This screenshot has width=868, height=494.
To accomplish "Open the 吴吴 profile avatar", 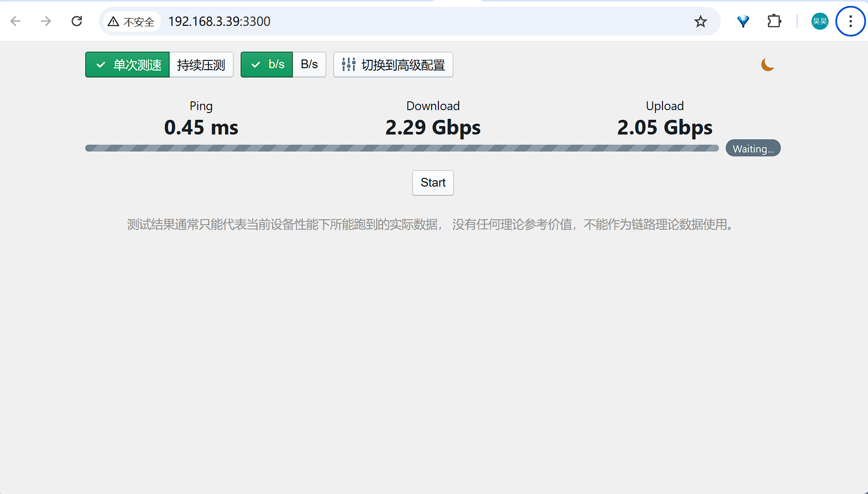I will (x=820, y=21).
